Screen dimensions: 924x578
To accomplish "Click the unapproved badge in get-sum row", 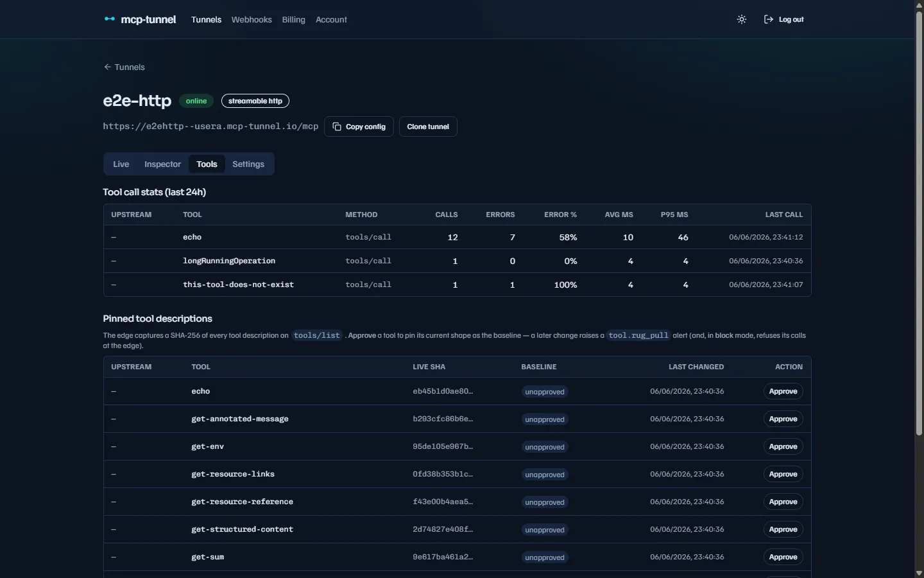I will (x=545, y=557).
